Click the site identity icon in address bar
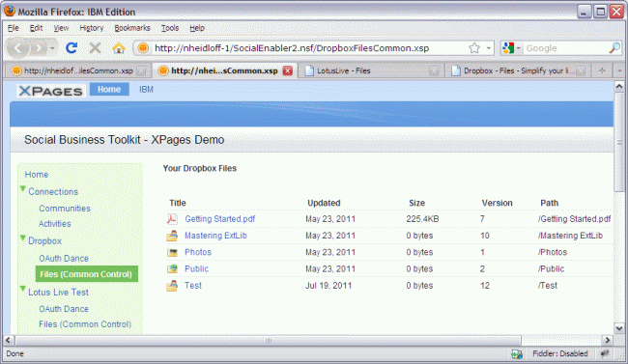Image resolution: width=628 pixels, height=364 pixels. pos(143,48)
